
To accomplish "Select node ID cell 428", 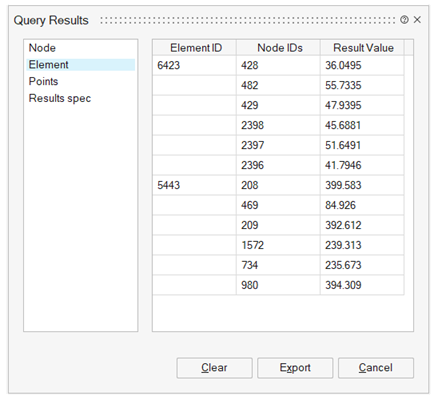I will point(278,65).
